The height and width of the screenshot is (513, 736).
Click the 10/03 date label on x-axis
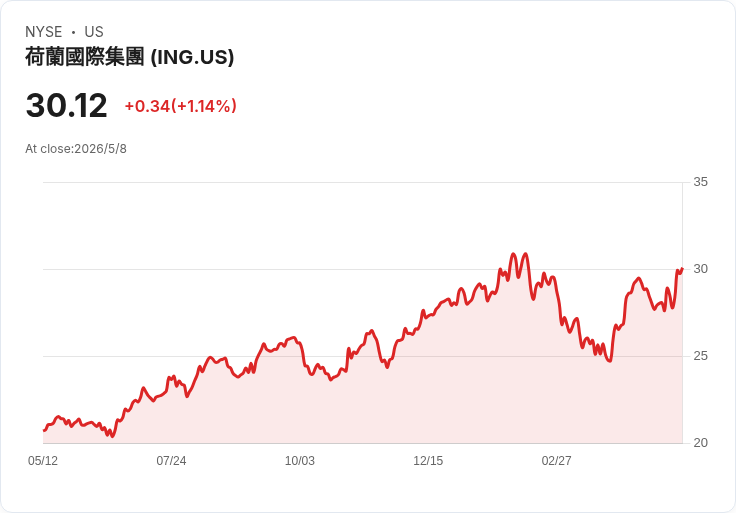click(x=299, y=461)
